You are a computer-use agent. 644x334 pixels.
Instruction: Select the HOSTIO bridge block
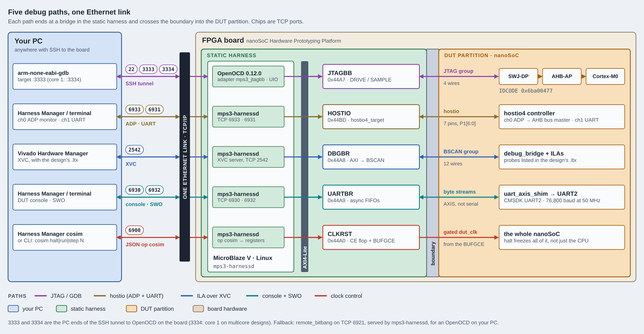tap(371, 116)
